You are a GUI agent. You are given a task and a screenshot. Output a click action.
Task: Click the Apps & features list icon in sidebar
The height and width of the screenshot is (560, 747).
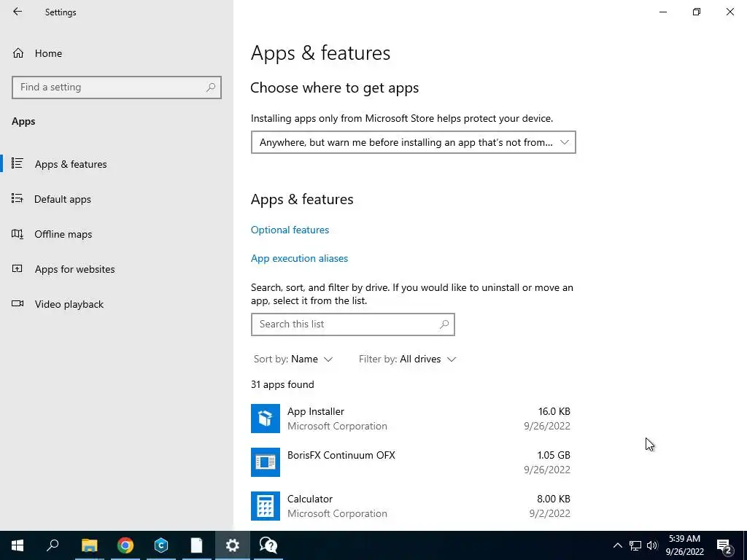pos(18,163)
